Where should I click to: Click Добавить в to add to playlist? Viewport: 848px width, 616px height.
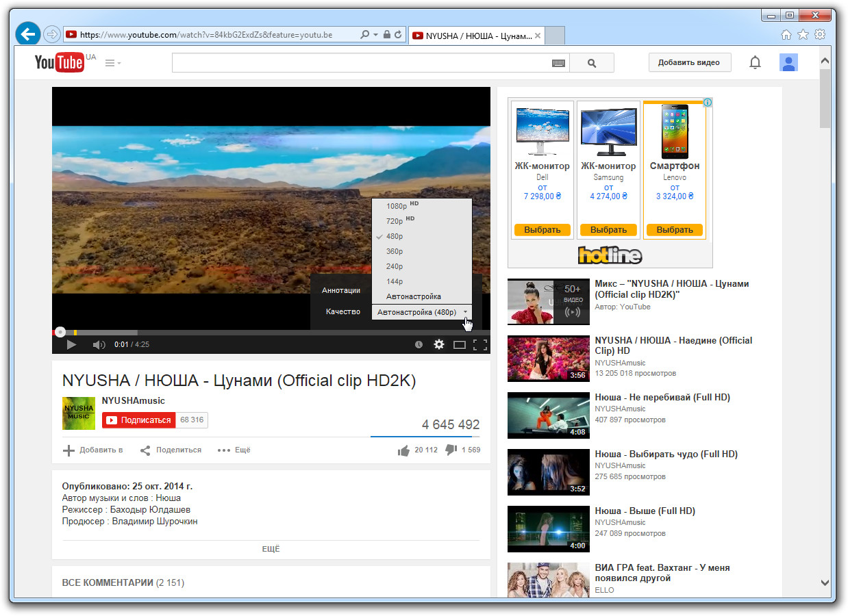(x=93, y=450)
